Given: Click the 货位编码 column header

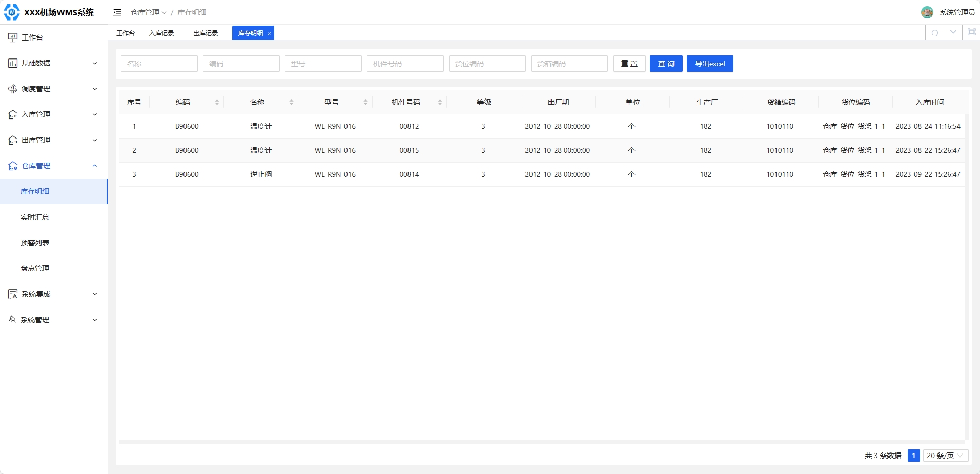Looking at the screenshot, I should 855,102.
